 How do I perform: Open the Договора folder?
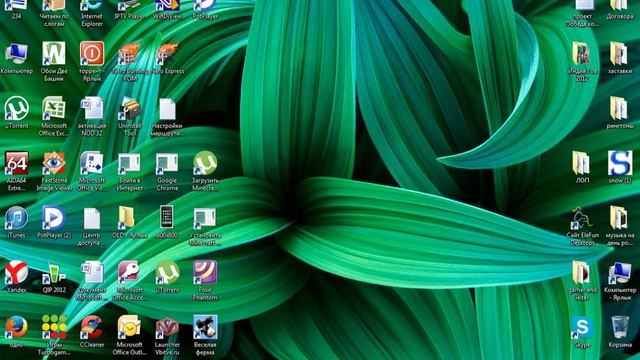620,10
